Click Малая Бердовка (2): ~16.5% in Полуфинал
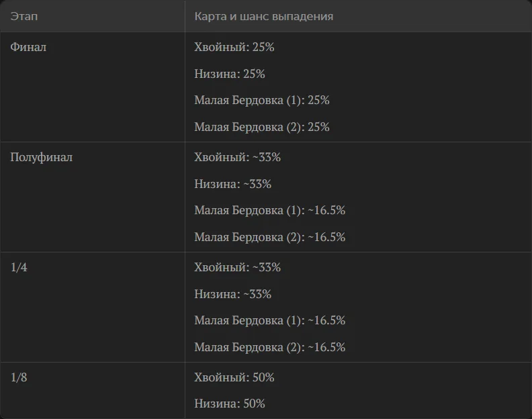This screenshot has width=532, height=419. [270, 237]
